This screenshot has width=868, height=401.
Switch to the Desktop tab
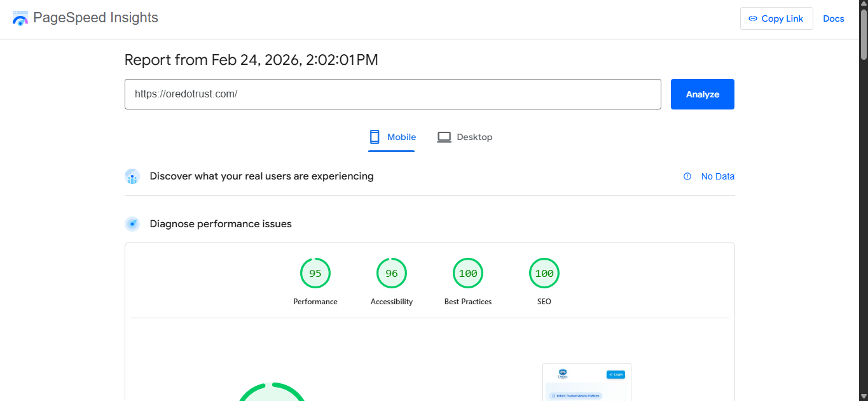click(x=465, y=137)
